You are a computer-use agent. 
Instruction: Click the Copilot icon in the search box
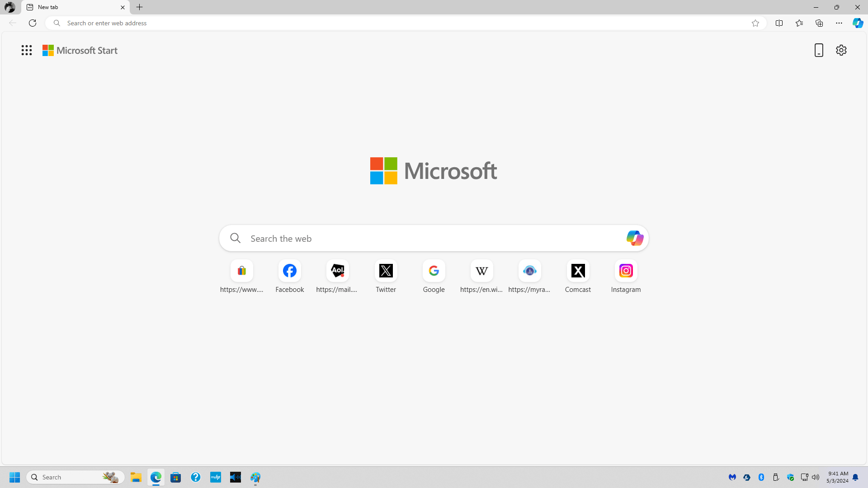pyautogui.click(x=635, y=238)
